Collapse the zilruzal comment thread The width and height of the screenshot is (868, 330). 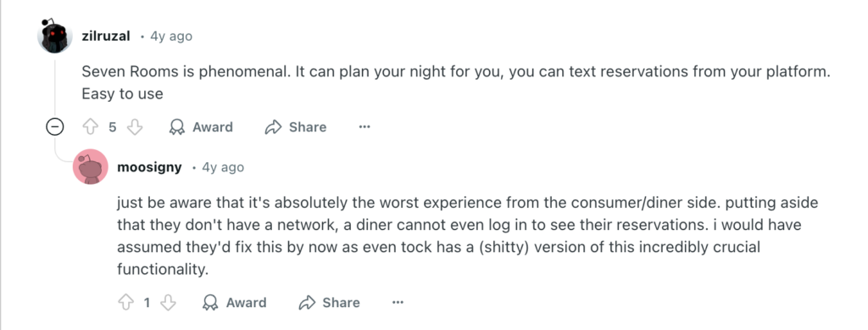pos(54,127)
